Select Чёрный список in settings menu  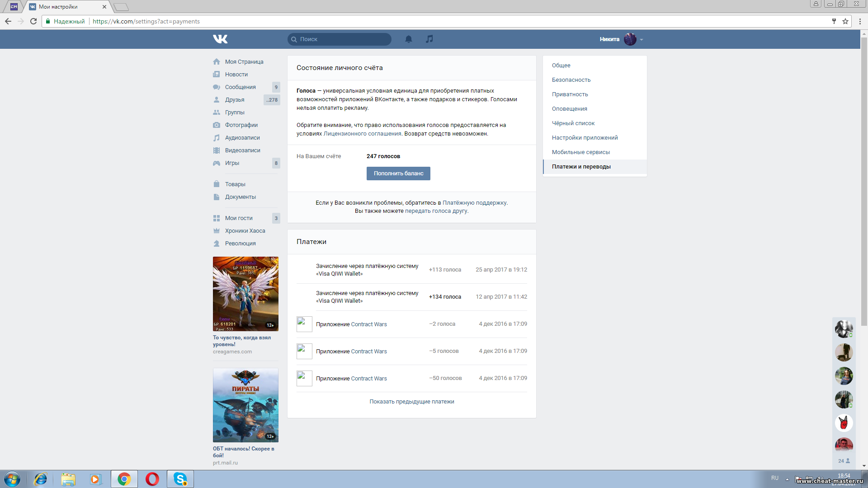(573, 123)
